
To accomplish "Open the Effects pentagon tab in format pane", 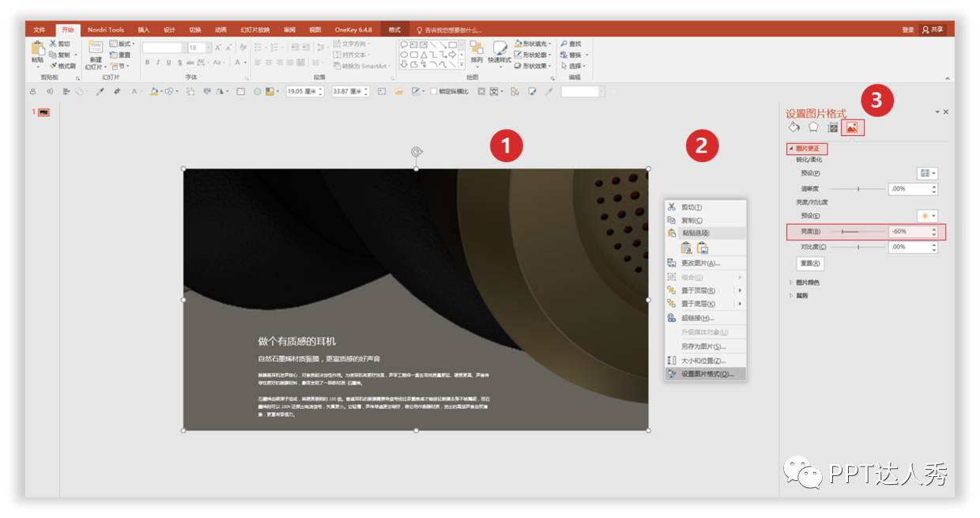I will (x=813, y=127).
